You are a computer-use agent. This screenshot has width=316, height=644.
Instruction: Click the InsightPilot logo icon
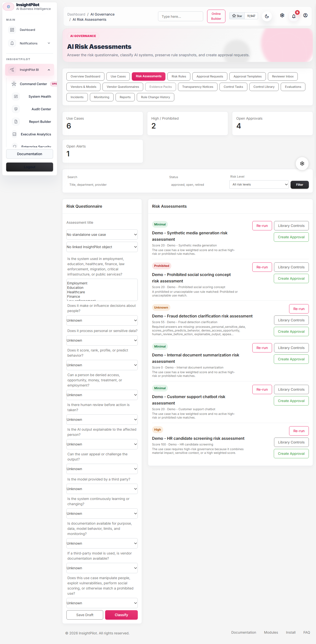point(8,7)
